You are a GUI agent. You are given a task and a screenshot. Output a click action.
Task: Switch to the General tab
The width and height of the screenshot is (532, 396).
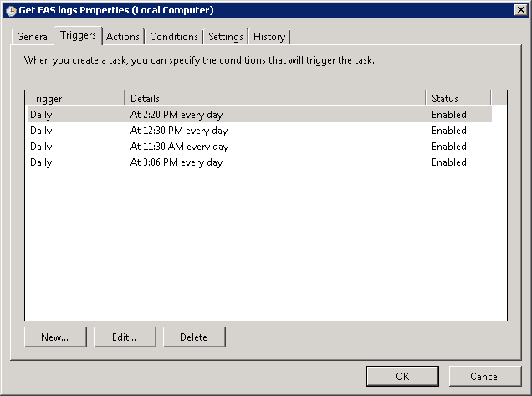[x=33, y=36]
